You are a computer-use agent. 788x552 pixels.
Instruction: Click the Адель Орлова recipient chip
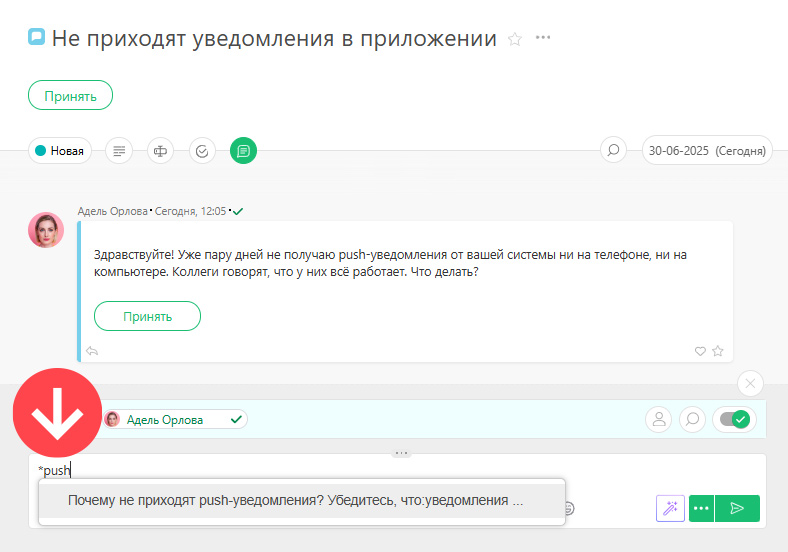click(175, 419)
